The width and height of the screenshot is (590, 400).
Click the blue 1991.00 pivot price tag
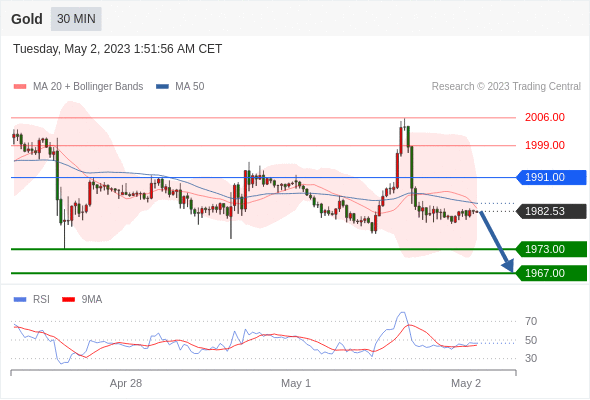(551, 177)
